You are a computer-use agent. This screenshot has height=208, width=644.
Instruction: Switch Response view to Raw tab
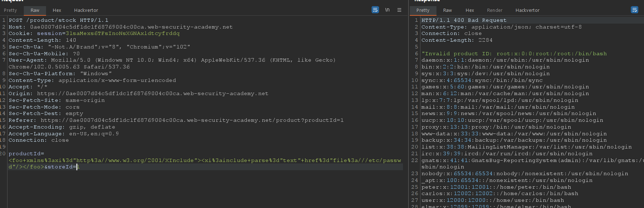click(448, 11)
